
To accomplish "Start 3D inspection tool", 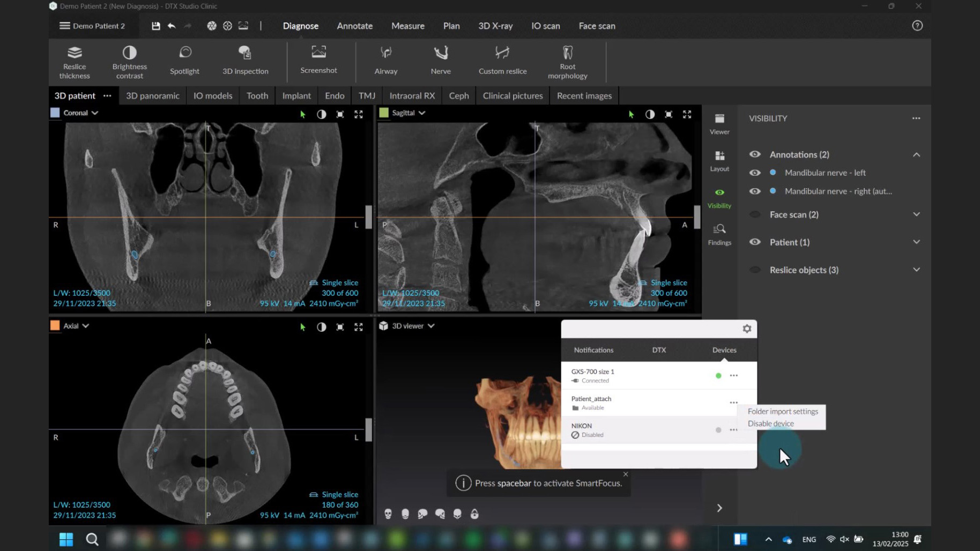I will click(245, 61).
